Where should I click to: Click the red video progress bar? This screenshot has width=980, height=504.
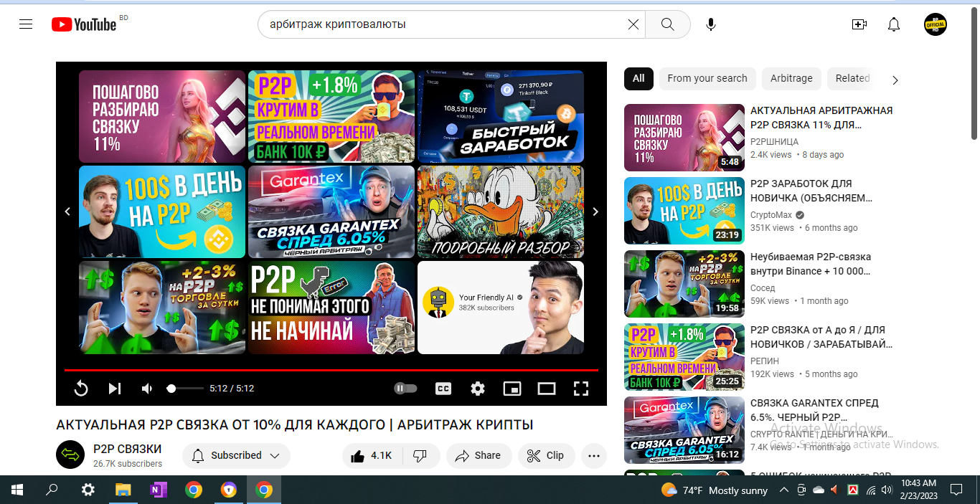point(331,370)
